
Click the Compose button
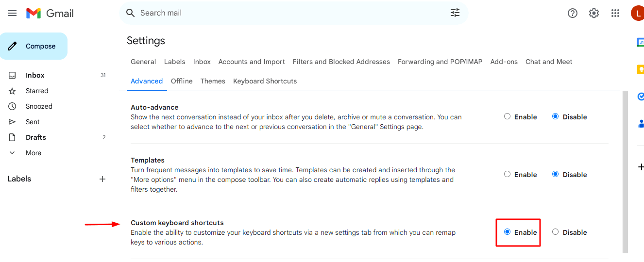[34, 46]
